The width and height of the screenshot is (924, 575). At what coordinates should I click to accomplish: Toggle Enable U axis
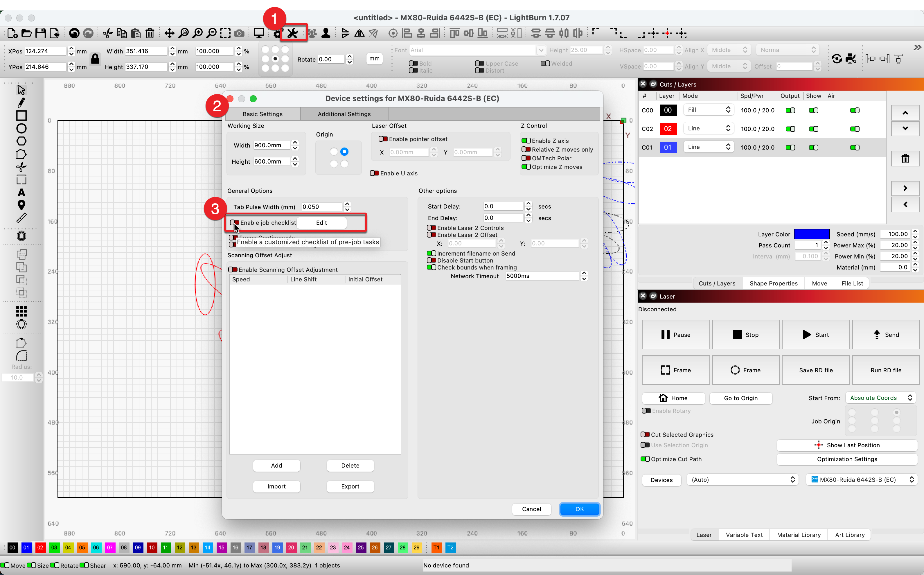tap(375, 173)
